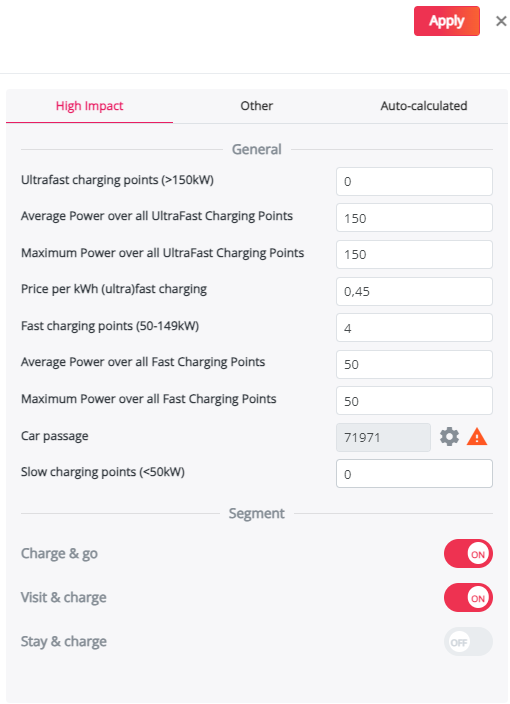Open the Auto-calculated tab
This screenshot has height=704, width=510.
(x=424, y=106)
